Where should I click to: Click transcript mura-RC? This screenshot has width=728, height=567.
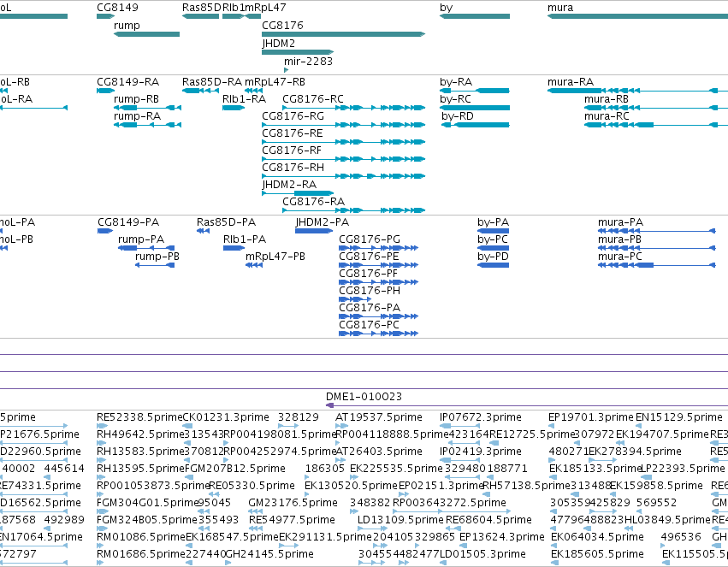click(x=607, y=116)
